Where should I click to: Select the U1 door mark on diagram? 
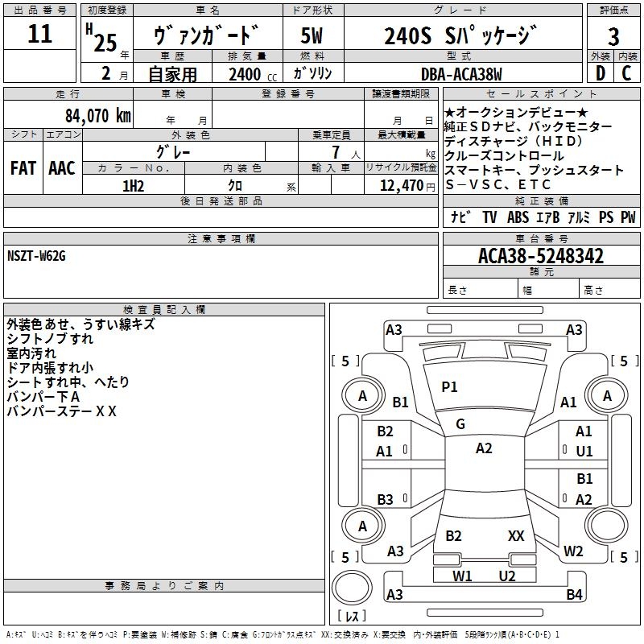point(584,452)
